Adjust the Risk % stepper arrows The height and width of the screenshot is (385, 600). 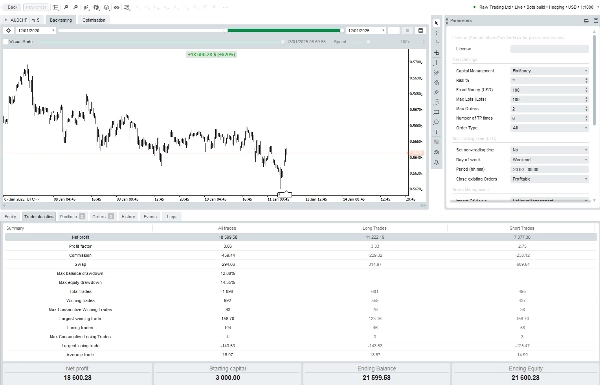[x=586, y=80]
